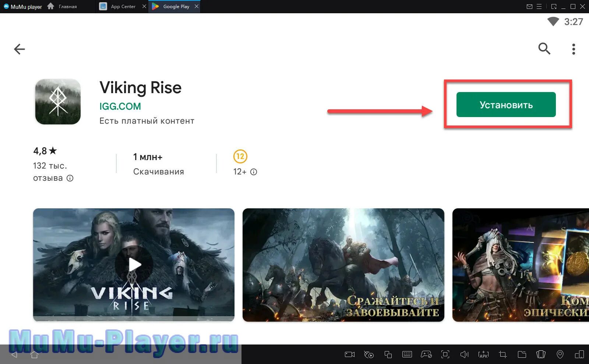This screenshot has height=364, width=589.
Task: Toggle the pop-out window mode icon
Action: [x=554, y=6]
